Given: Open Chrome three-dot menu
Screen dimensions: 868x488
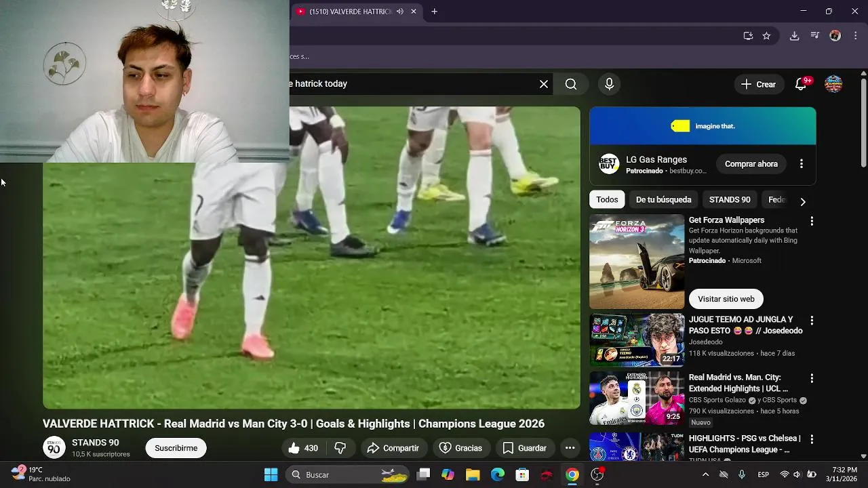Looking at the screenshot, I should tap(855, 36).
